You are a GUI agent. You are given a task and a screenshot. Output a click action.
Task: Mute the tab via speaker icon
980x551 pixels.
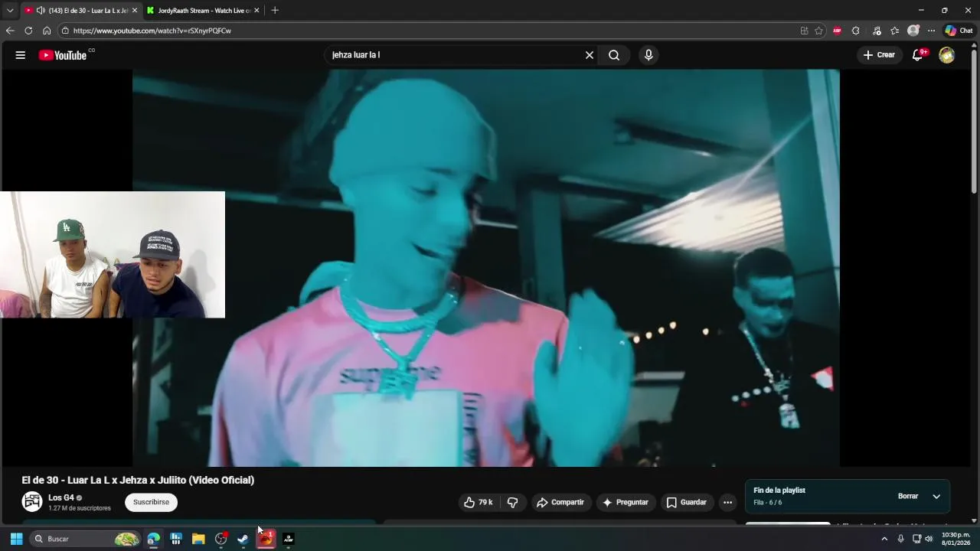coord(41,11)
